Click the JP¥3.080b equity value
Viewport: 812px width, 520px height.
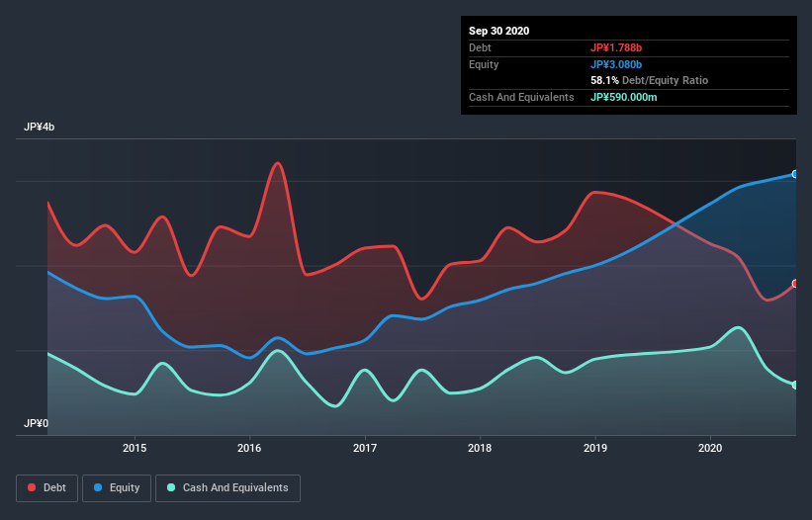pyautogui.click(x=616, y=64)
